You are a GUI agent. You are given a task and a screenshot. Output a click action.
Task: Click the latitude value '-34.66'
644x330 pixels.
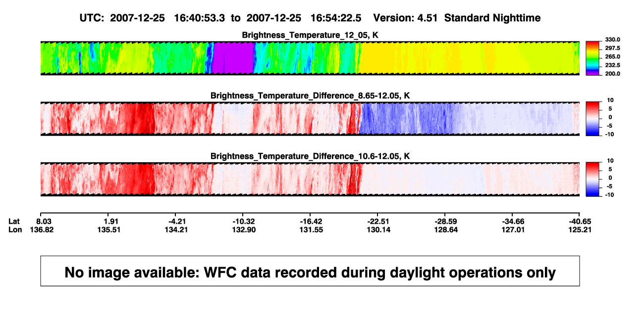[512, 221]
